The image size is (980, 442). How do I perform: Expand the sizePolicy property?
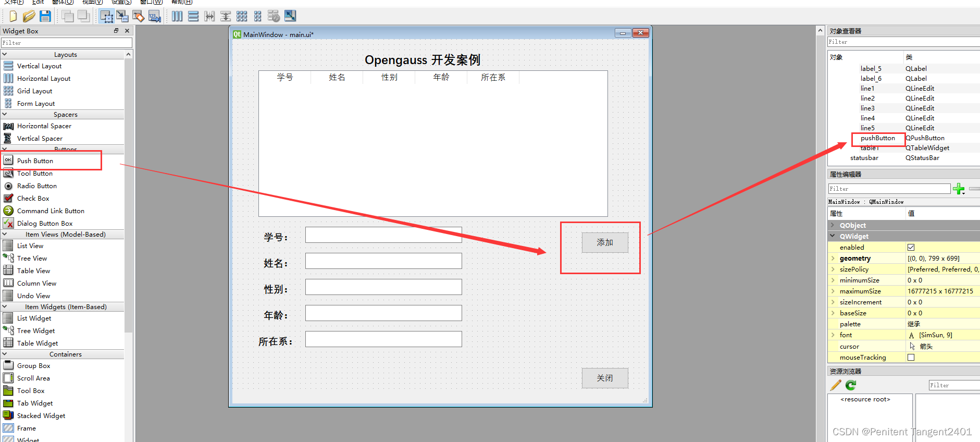[833, 269]
